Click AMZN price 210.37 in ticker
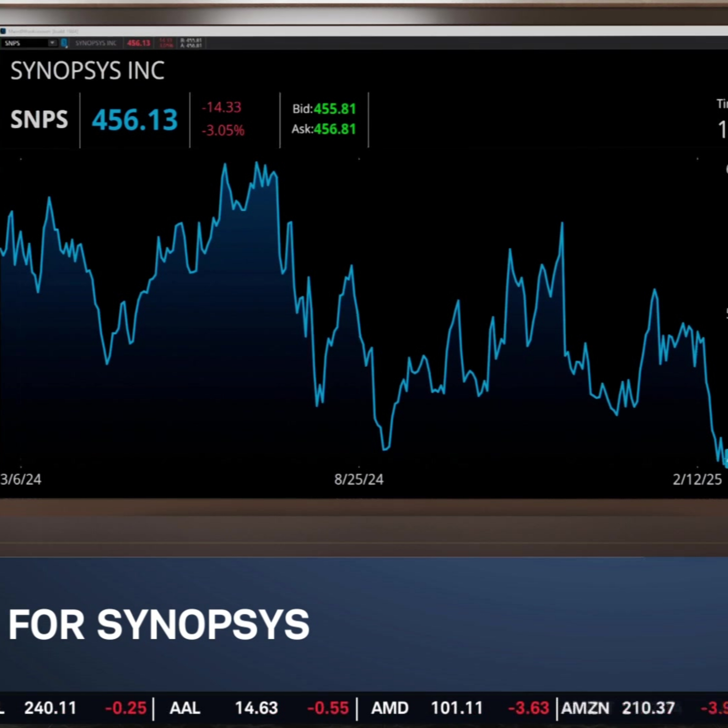Image resolution: width=728 pixels, height=728 pixels. 648,708
